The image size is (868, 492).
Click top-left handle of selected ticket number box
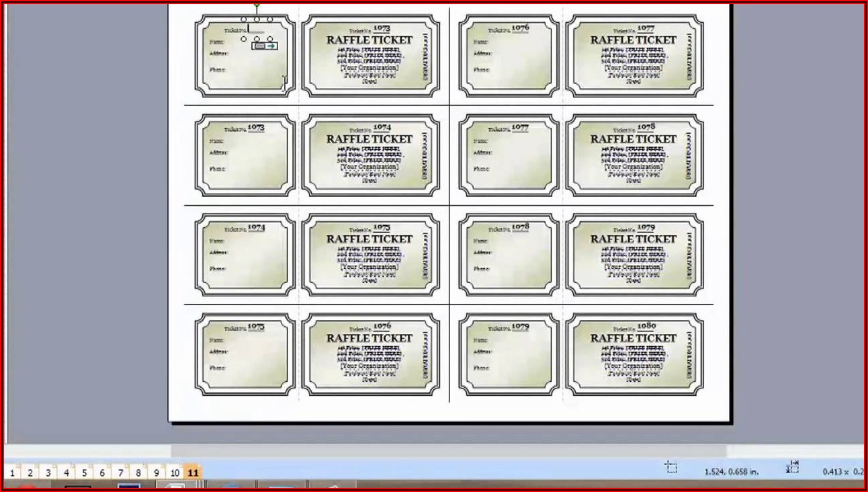[244, 19]
